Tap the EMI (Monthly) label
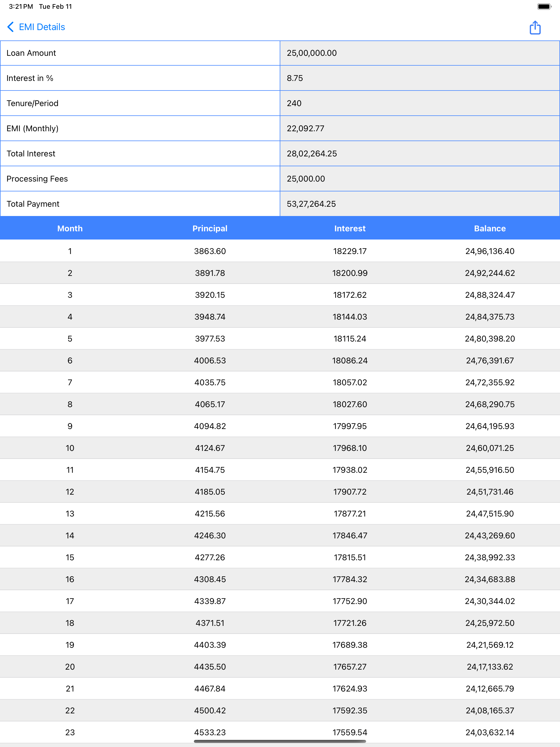 [33, 128]
